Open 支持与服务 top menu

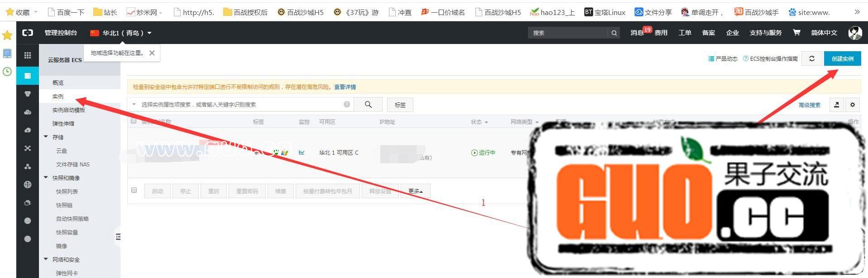pos(766,33)
